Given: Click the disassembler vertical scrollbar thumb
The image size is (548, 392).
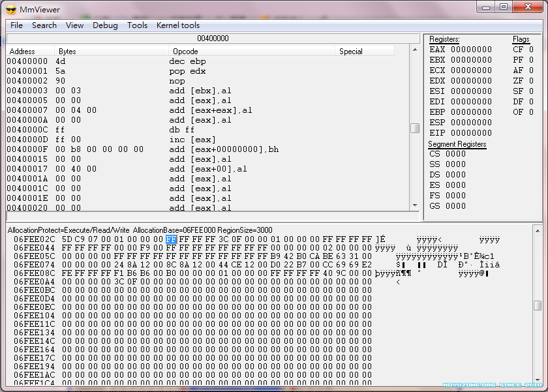Looking at the screenshot, I should click(x=415, y=128).
